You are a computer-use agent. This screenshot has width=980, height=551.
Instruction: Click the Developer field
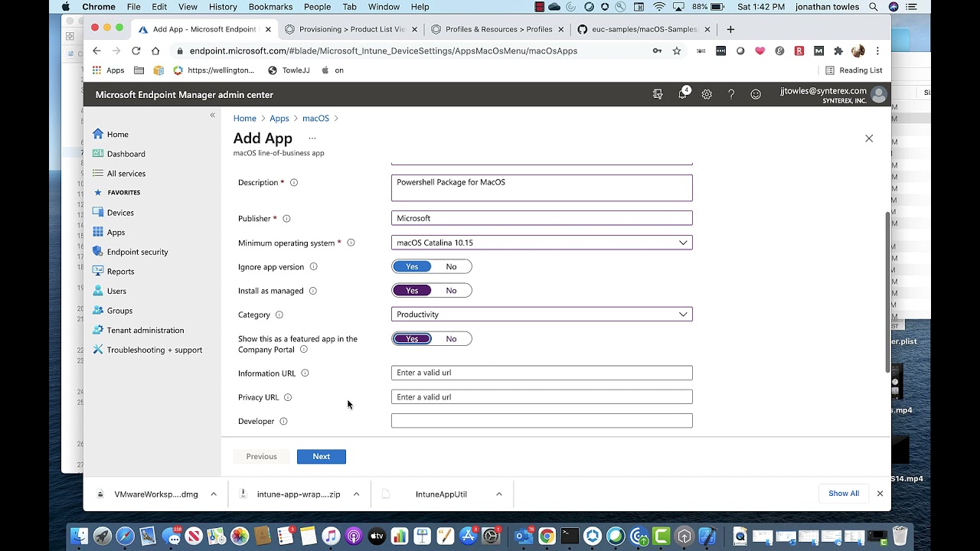[x=541, y=421]
